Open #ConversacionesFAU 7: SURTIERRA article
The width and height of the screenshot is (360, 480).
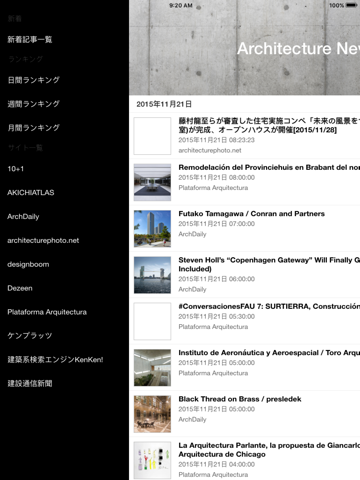(x=245, y=321)
